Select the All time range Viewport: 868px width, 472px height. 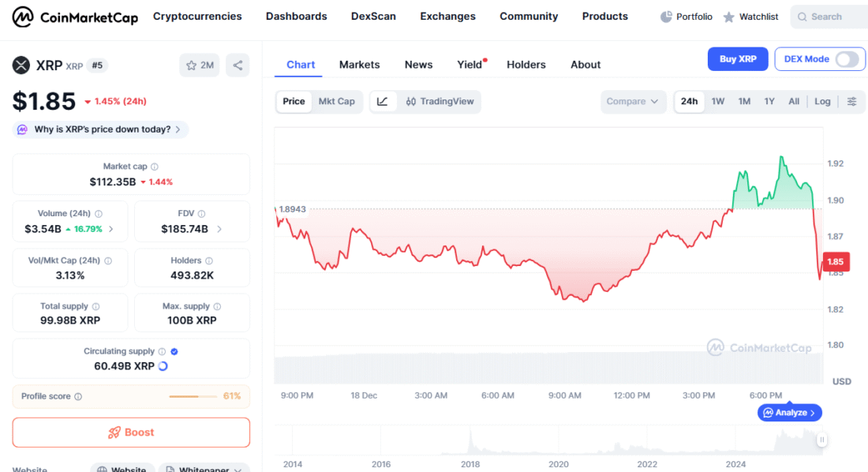click(x=794, y=101)
